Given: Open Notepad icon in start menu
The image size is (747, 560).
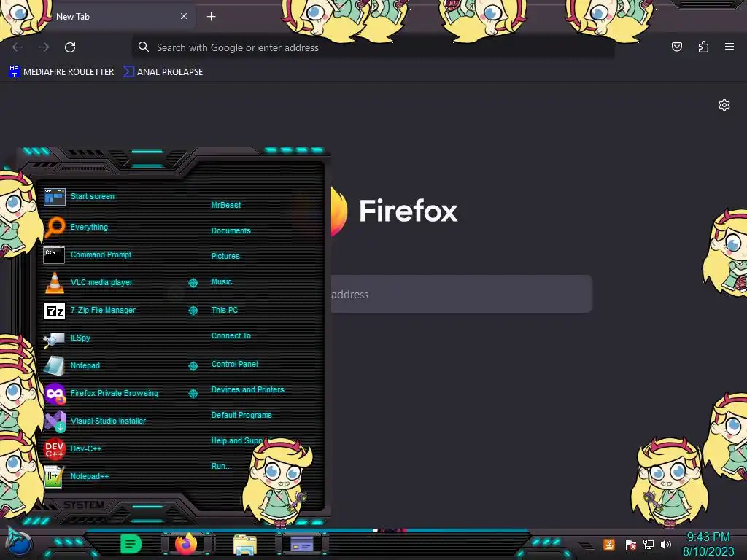Looking at the screenshot, I should tap(54, 366).
